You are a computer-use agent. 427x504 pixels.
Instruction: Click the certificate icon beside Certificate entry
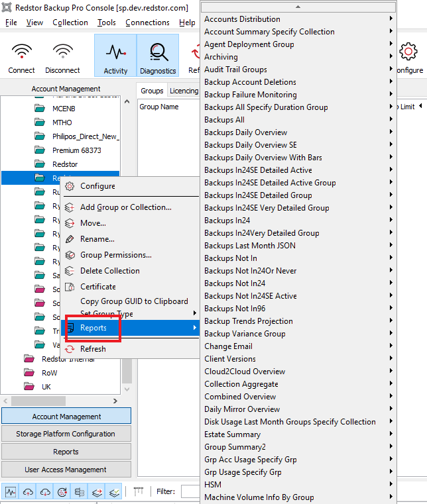pyautogui.click(x=70, y=286)
